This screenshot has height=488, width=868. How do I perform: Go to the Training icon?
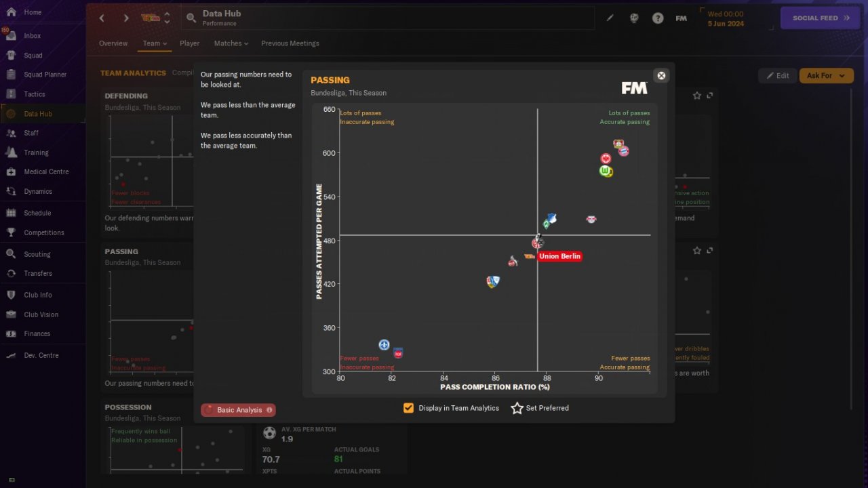11,152
